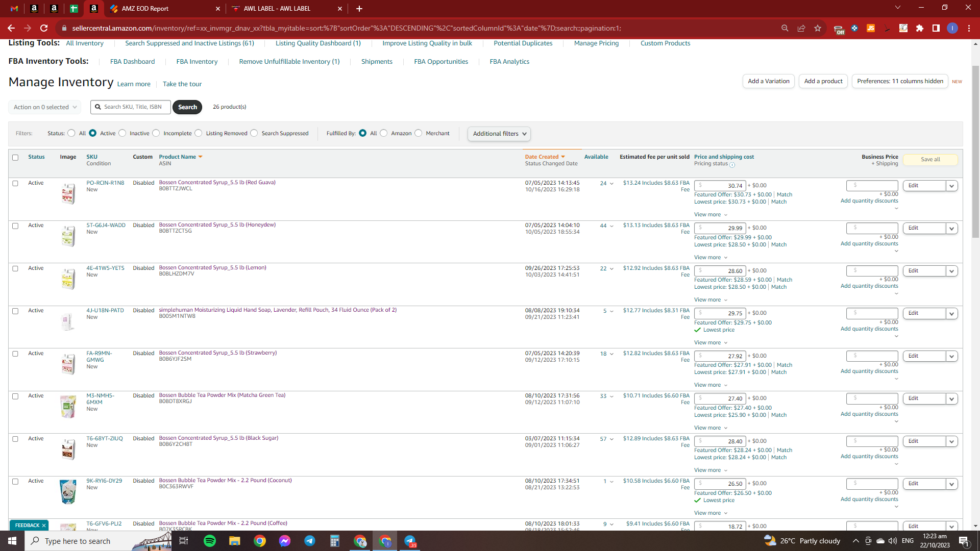Bookmark this page with the star icon
980x551 pixels.
coord(818,28)
